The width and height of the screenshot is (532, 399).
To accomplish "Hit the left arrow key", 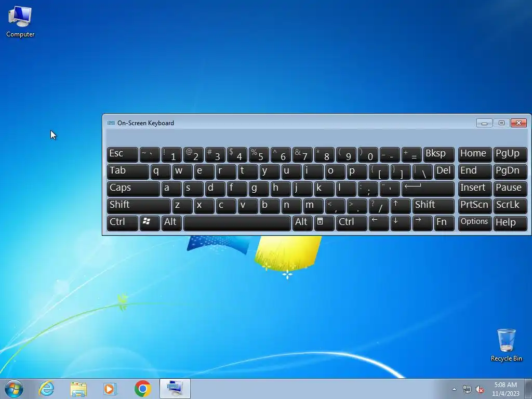I will click(379, 222).
